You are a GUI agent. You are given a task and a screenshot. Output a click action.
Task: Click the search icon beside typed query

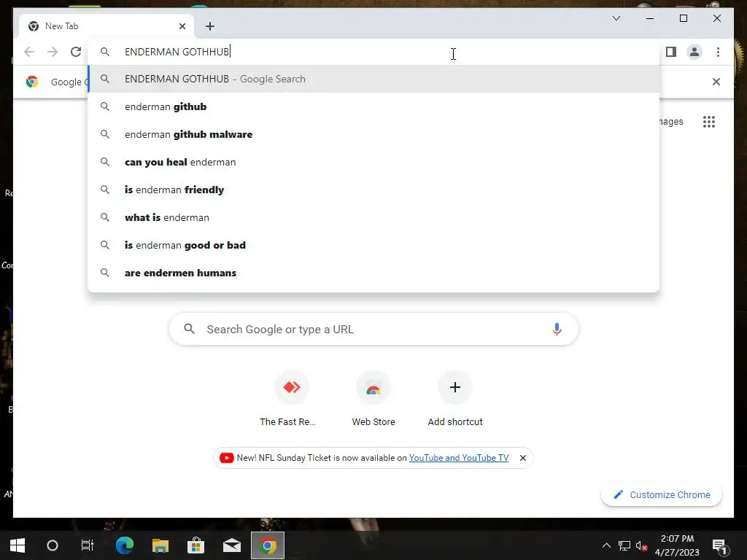click(x=105, y=52)
